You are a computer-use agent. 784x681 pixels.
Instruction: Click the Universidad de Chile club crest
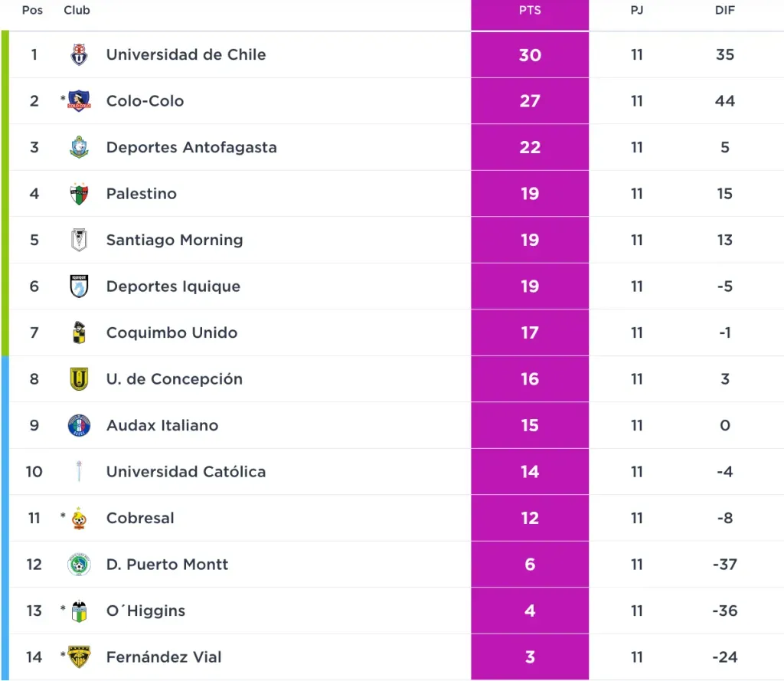[x=79, y=55]
